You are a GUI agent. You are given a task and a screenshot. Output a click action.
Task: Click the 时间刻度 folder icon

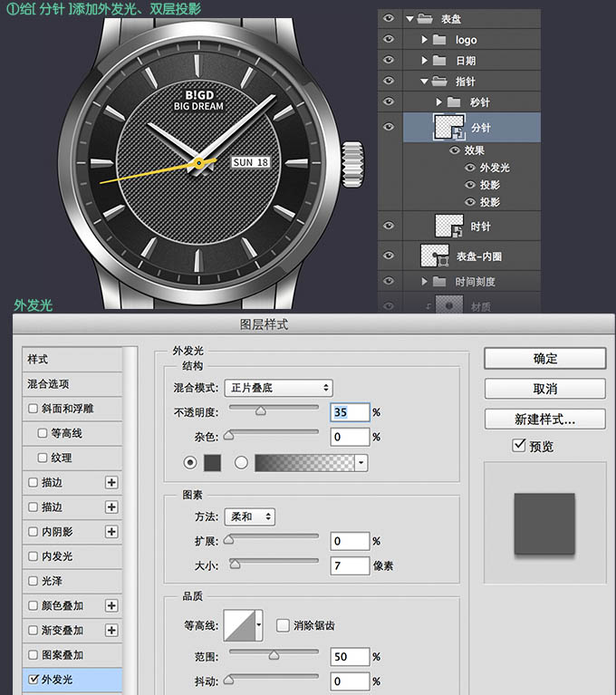tap(439, 282)
